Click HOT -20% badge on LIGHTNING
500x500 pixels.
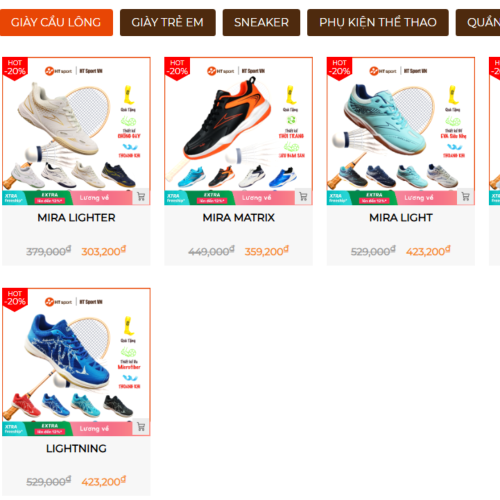15,299
